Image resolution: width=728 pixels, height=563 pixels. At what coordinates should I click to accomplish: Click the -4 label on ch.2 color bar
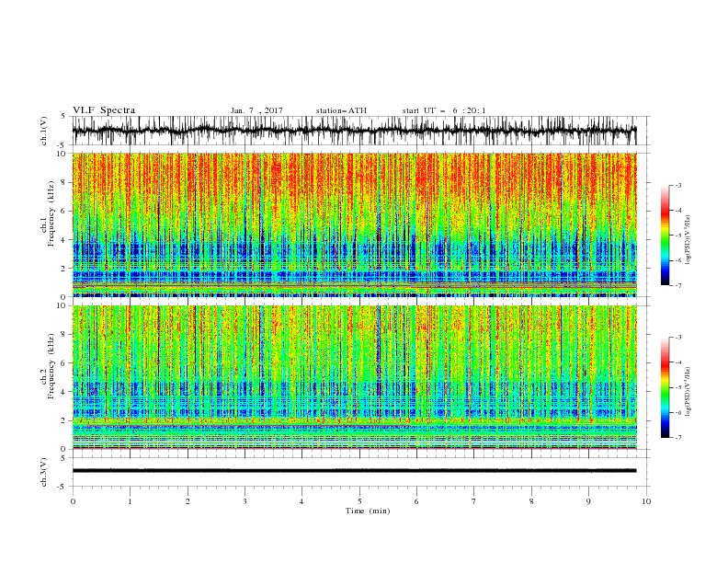click(678, 362)
